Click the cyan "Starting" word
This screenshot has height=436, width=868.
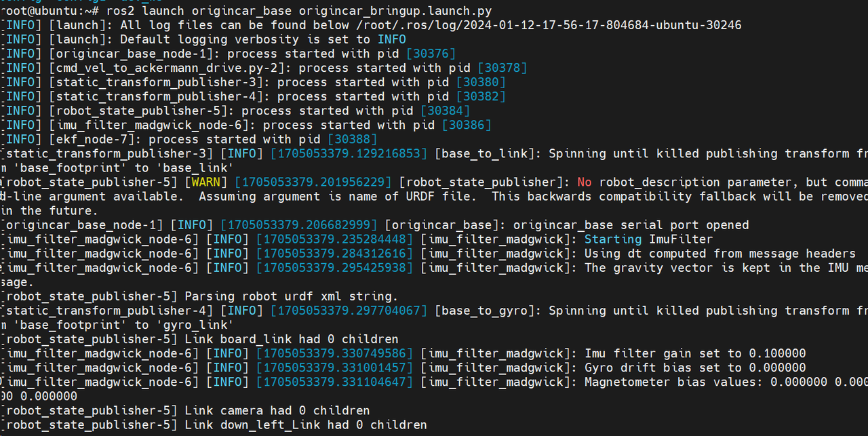coord(613,239)
